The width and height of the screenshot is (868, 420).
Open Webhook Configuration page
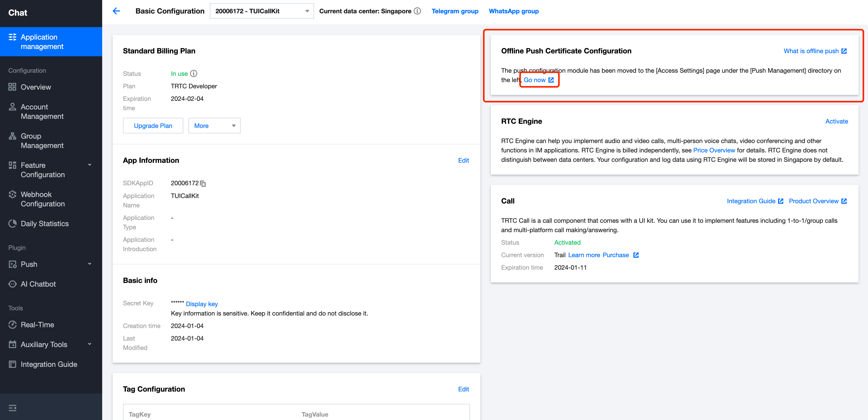(x=42, y=199)
